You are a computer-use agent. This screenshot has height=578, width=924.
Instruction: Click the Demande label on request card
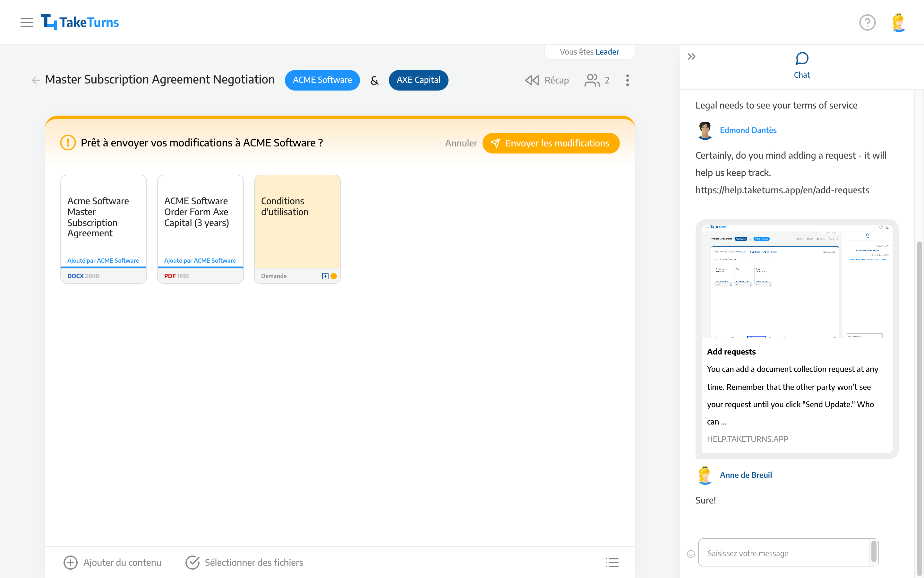[x=274, y=276]
